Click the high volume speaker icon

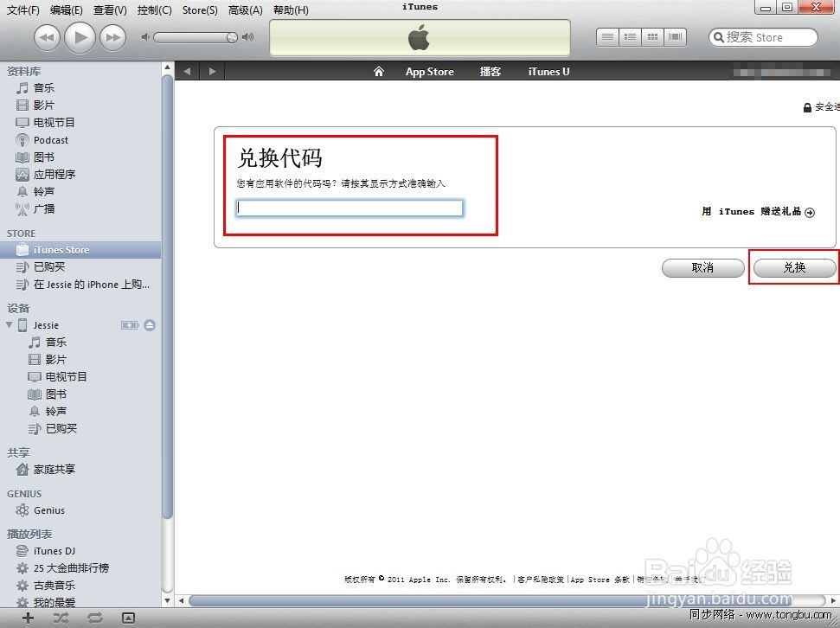[247, 37]
